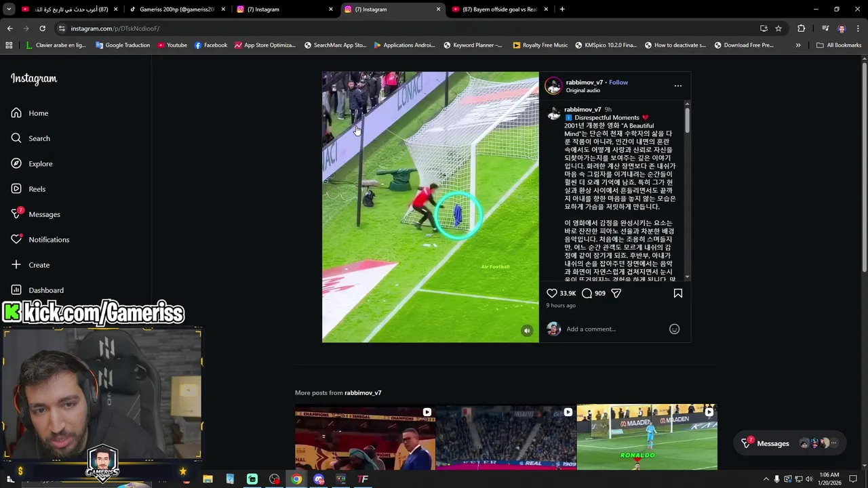Expand hidden bookmarks chevron
The image size is (868, 488).
[x=798, y=45]
